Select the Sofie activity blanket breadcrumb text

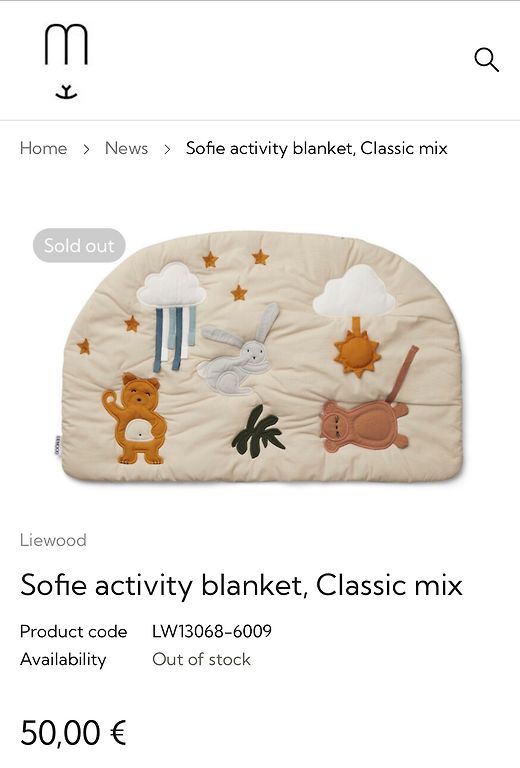pos(316,148)
